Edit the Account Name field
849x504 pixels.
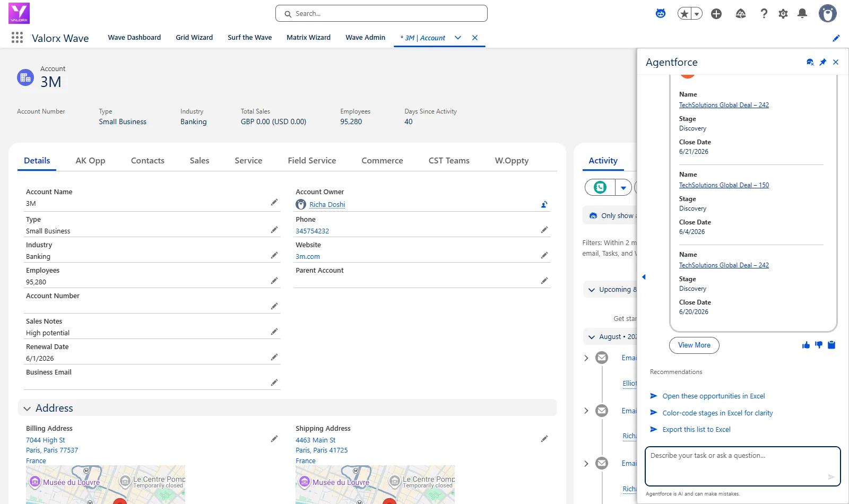(274, 202)
